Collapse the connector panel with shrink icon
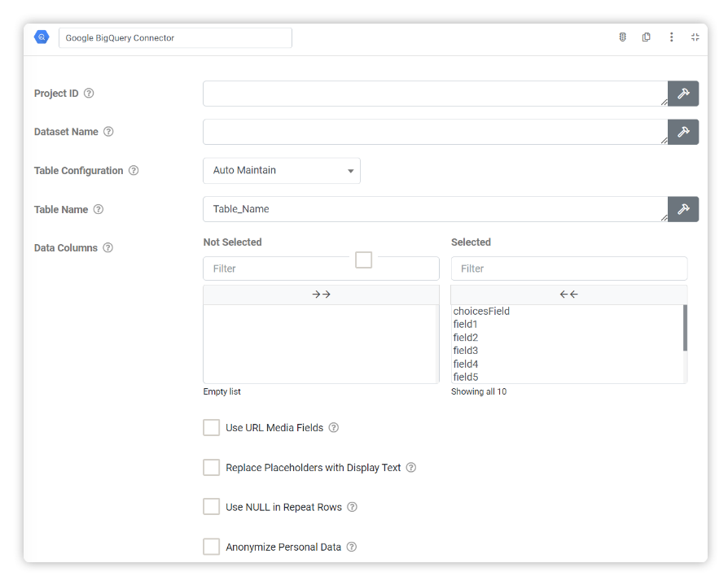728x585 pixels. coord(695,37)
